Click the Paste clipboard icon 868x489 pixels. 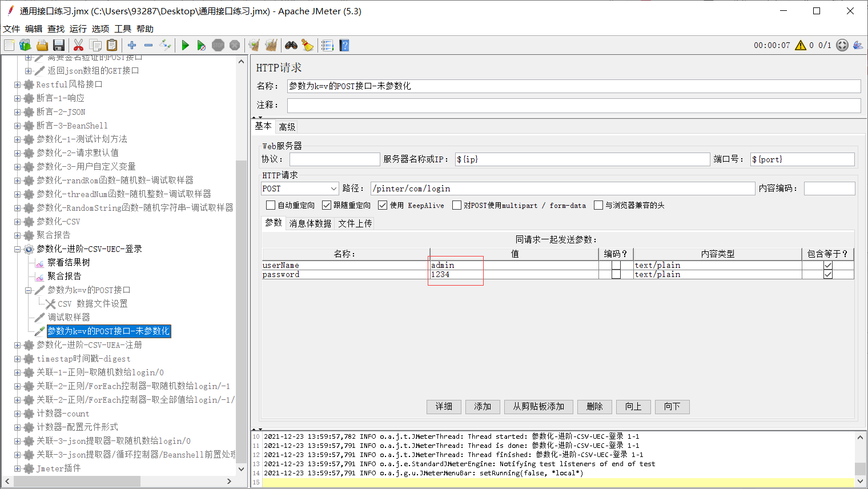tap(112, 45)
